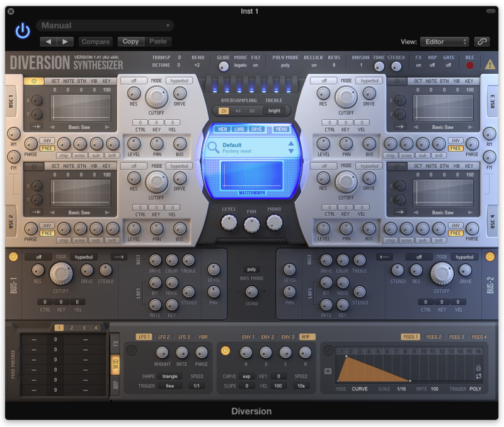Image resolution: width=504 pixels, height=427 pixels.
Task: Click the link chain icon button
Action: 481,42
